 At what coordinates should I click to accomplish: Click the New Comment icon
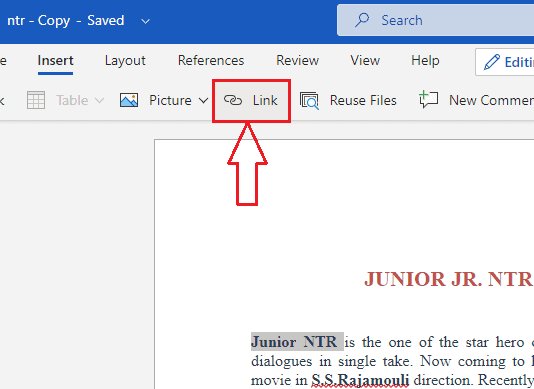click(428, 99)
